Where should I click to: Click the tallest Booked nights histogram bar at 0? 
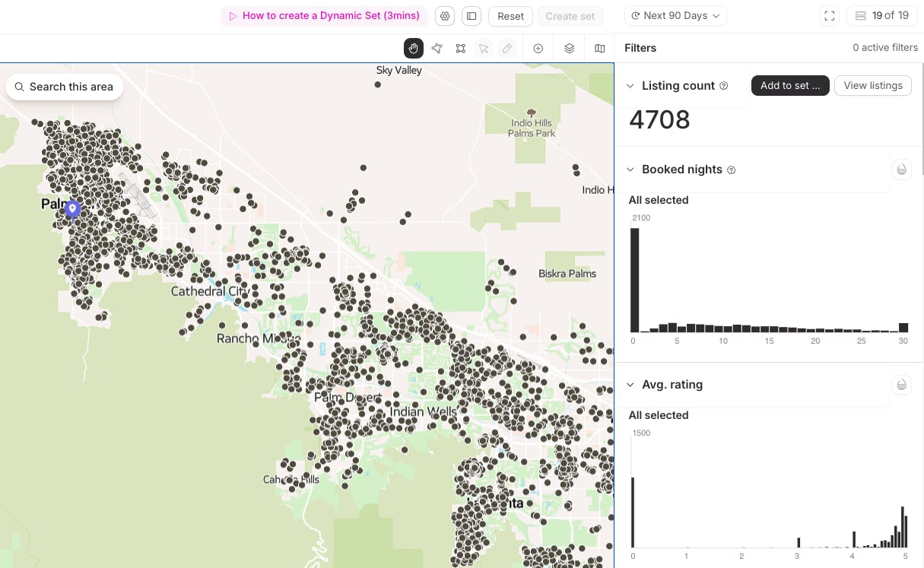635,281
